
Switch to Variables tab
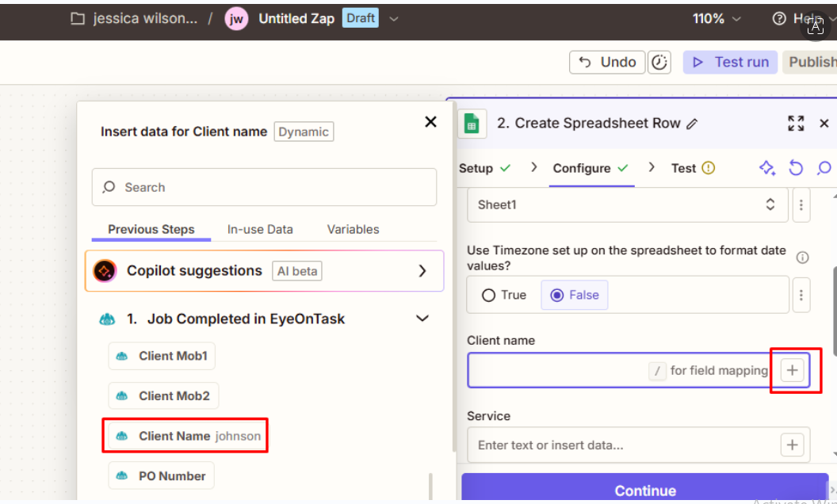(353, 229)
